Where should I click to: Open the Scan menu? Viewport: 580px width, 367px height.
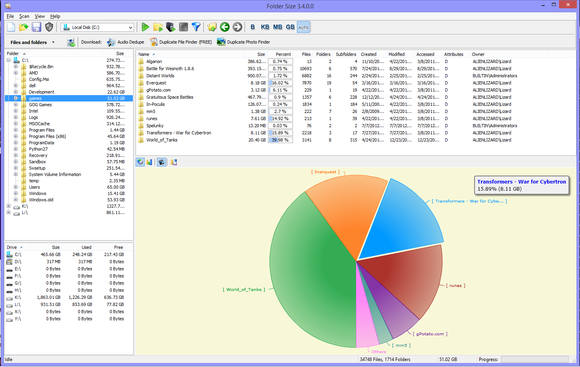pyautogui.click(x=24, y=16)
